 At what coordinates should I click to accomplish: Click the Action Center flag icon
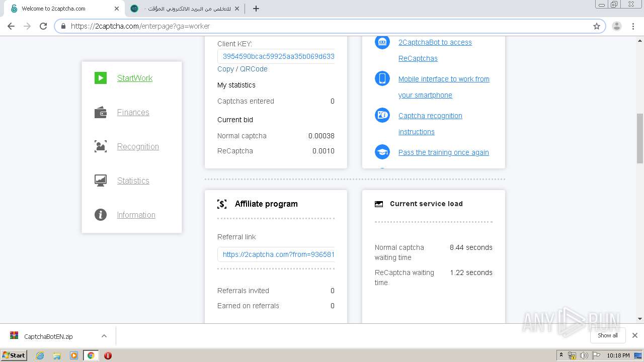[x=596, y=355]
